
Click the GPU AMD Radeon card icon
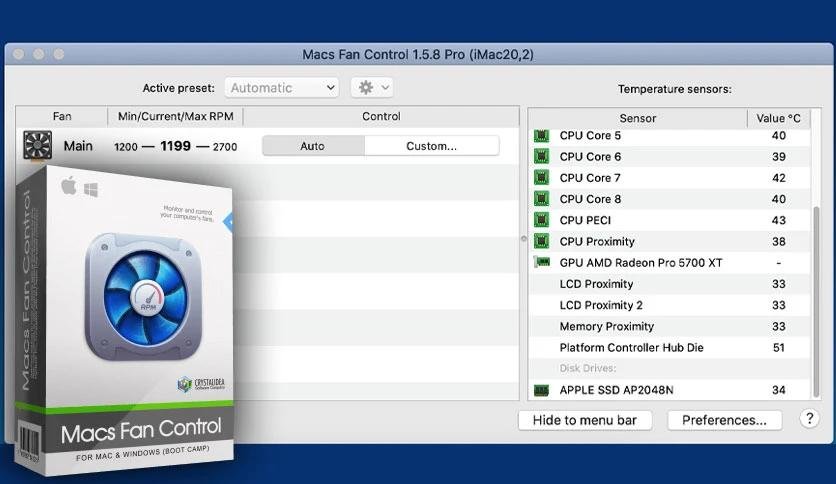(x=542, y=262)
